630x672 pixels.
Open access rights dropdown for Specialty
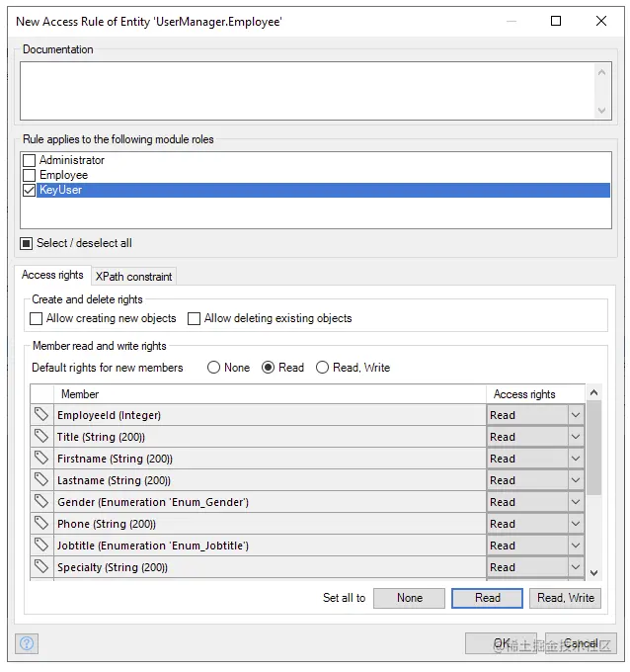point(575,567)
